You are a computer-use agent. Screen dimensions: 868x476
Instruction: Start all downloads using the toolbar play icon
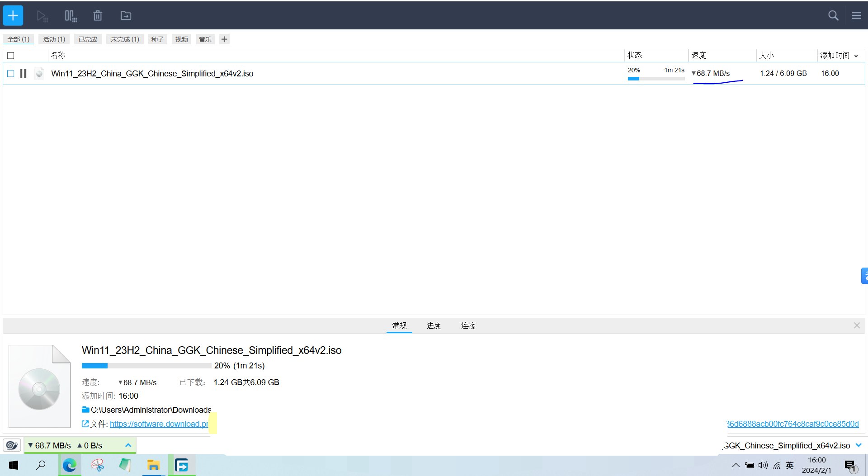coord(42,16)
